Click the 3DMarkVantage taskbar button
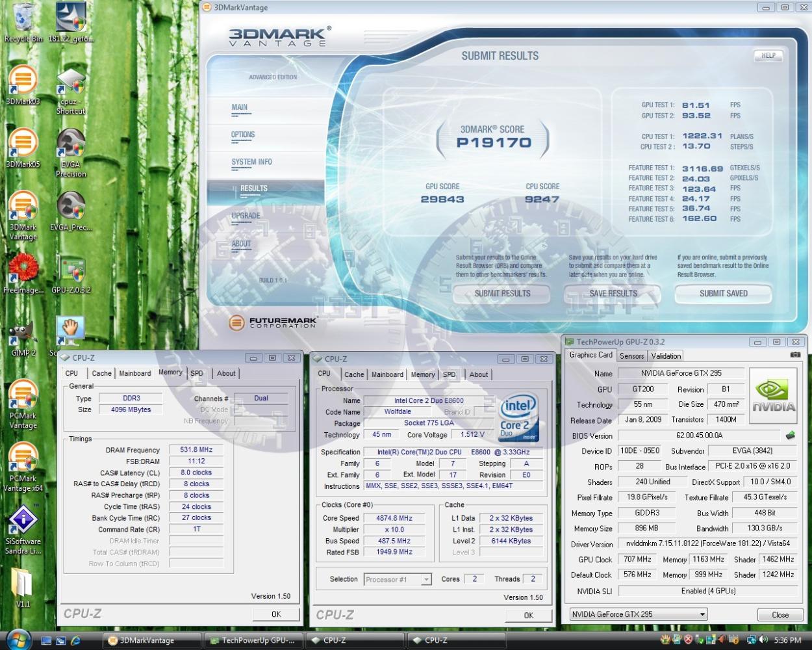Viewport: 812px width, 650px height. click(x=151, y=640)
